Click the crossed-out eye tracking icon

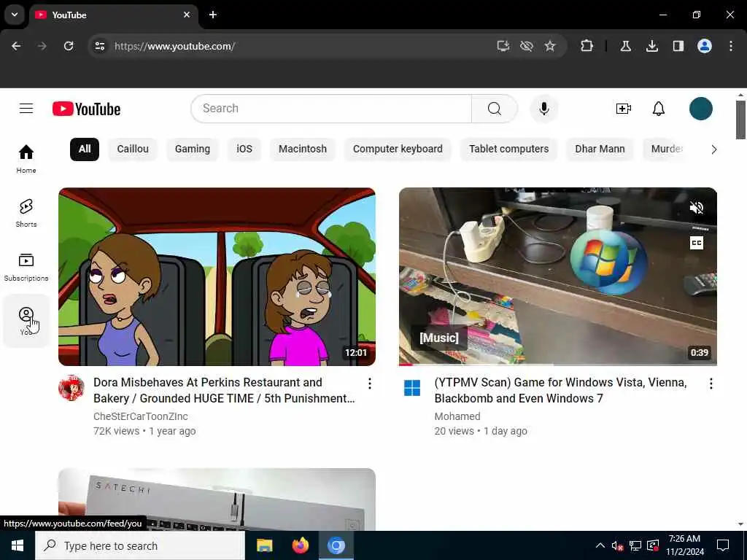point(527,46)
